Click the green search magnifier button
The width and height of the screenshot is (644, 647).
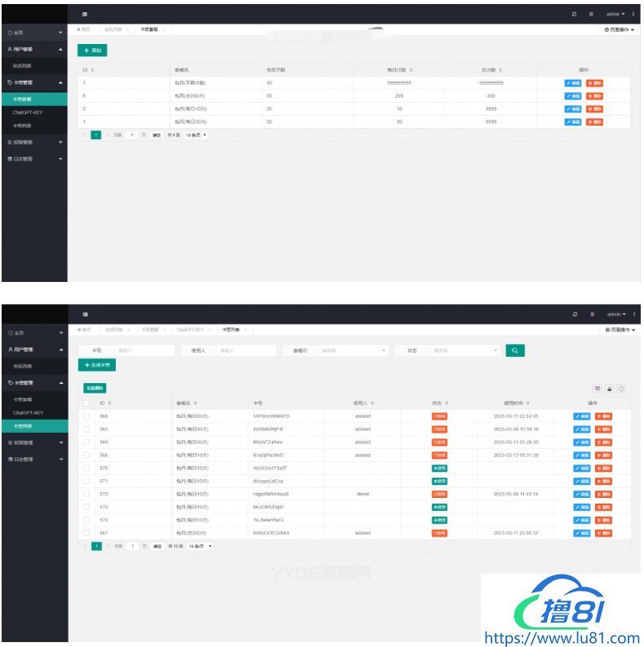(514, 350)
